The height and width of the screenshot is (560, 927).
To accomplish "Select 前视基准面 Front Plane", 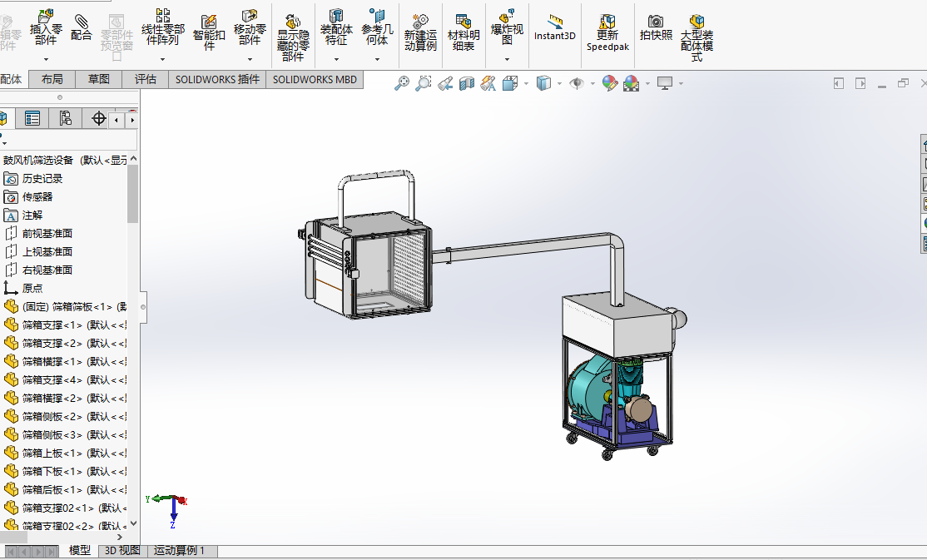I will pyautogui.click(x=47, y=234).
